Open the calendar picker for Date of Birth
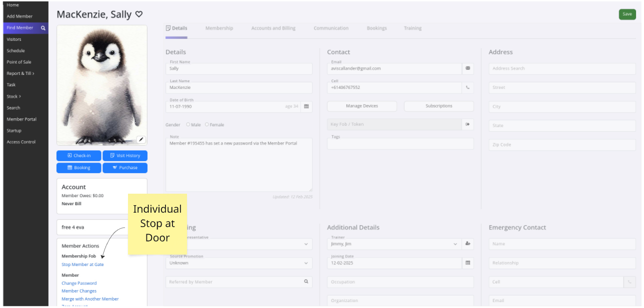The height and width of the screenshot is (308, 644). tap(306, 106)
